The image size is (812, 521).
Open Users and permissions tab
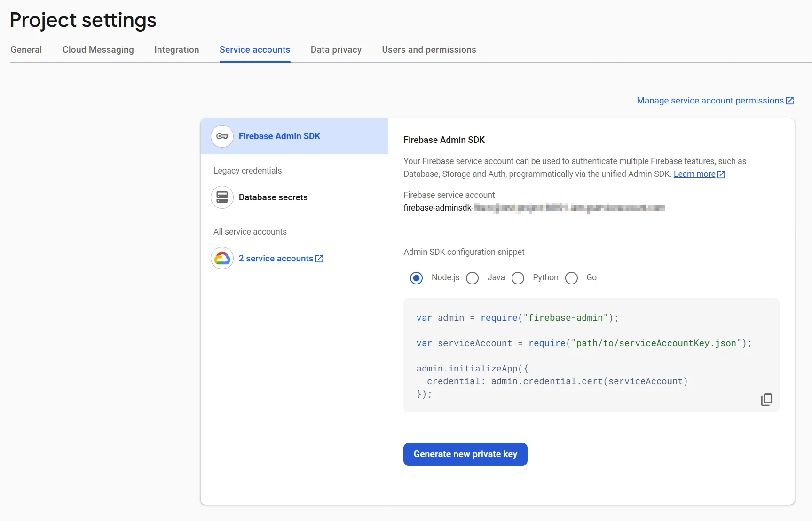click(429, 50)
